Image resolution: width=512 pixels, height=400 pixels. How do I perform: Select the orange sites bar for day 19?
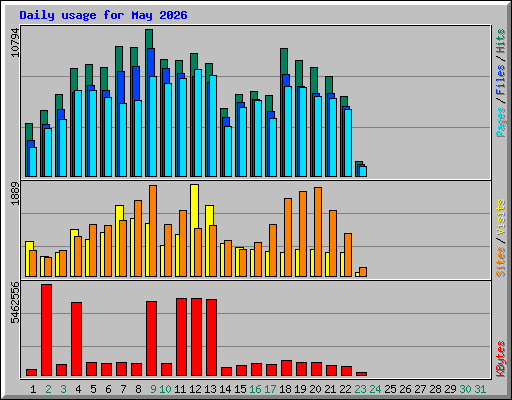[303, 234]
